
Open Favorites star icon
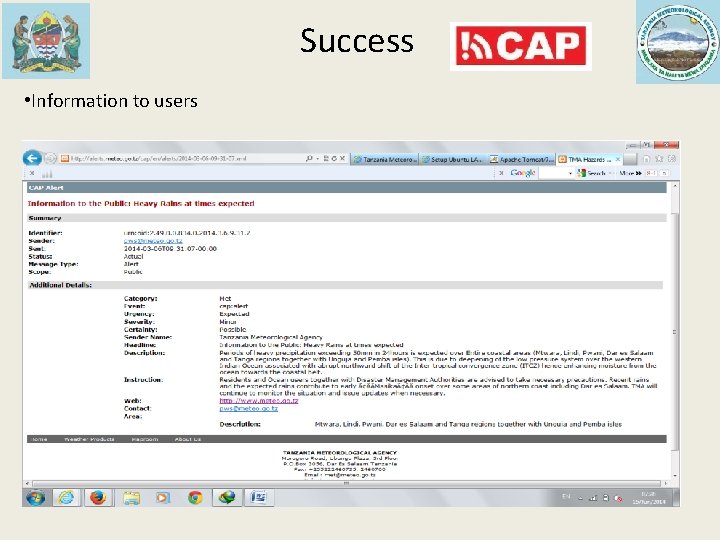659,159
